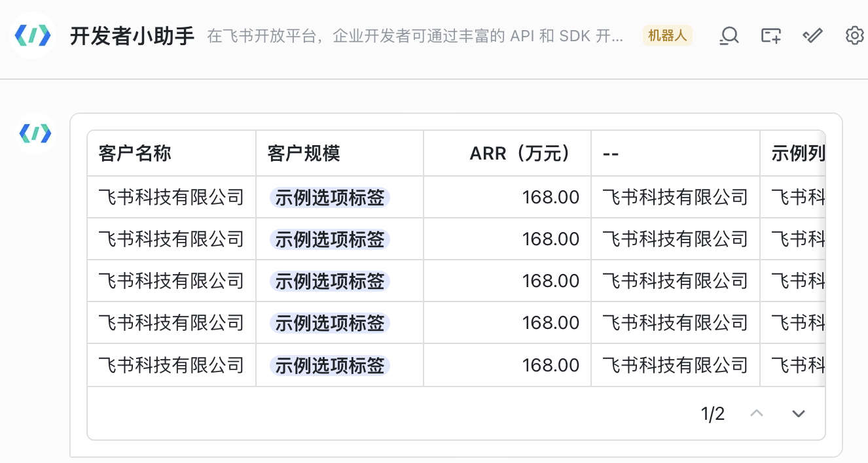
Task: Open chat settings via the gear icon
Action: point(854,35)
